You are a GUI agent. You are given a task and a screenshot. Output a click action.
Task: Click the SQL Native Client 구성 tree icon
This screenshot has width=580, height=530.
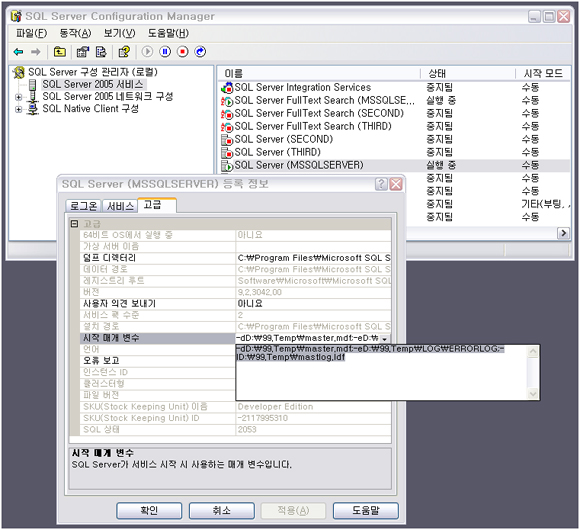click(x=33, y=109)
